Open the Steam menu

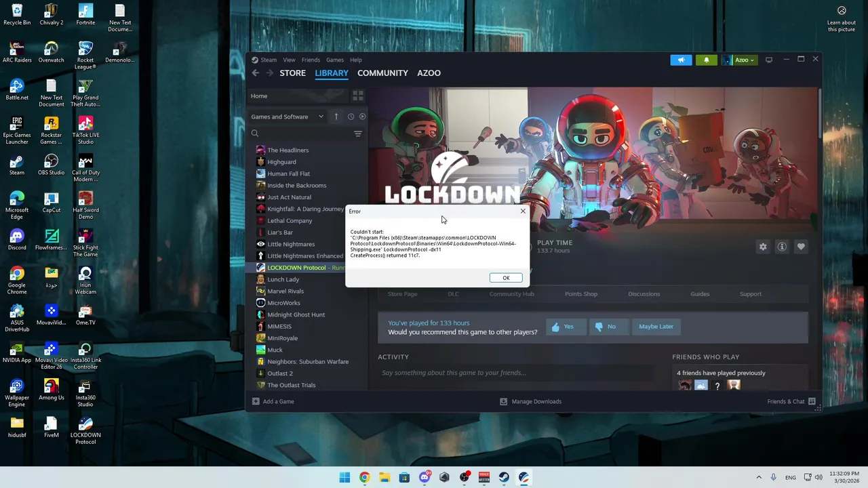pos(269,60)
